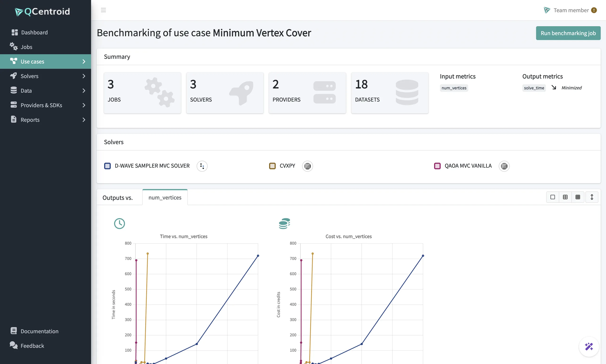Open the Solvers sidebar menu item
The image size is (606, 364).
coord(45,76)
